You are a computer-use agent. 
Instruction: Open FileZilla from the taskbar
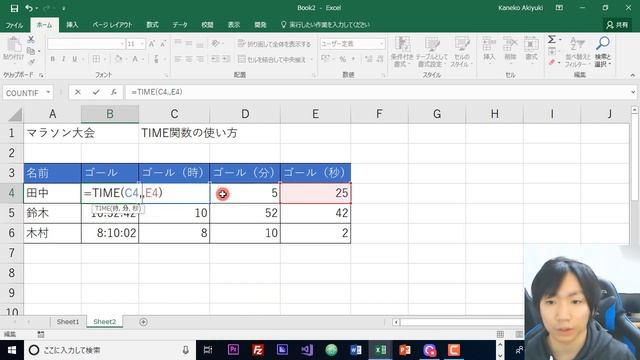click(258, 350)
